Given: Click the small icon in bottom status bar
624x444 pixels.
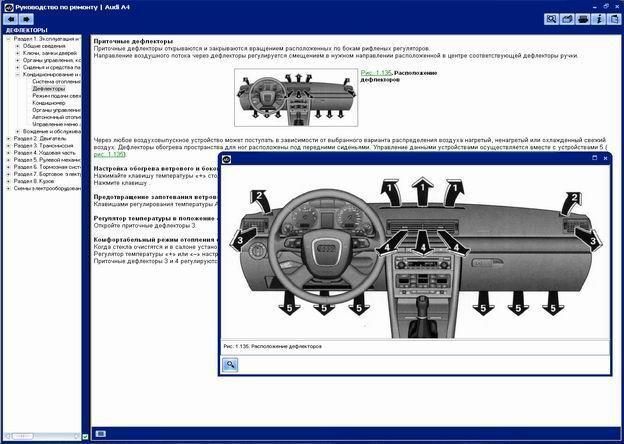Looking at the screenshot, I should (x=101, y=434).
